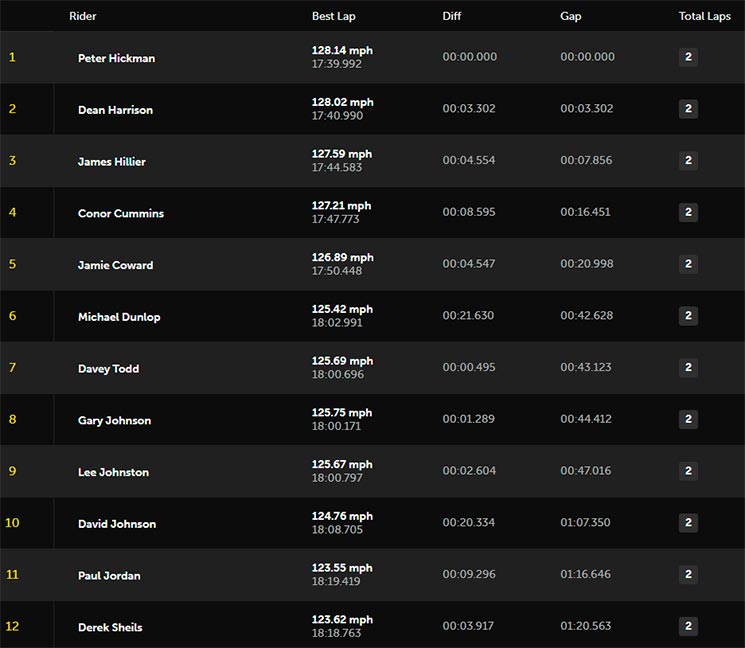
Task: Click the Gap column header
Action: (571, 16)
